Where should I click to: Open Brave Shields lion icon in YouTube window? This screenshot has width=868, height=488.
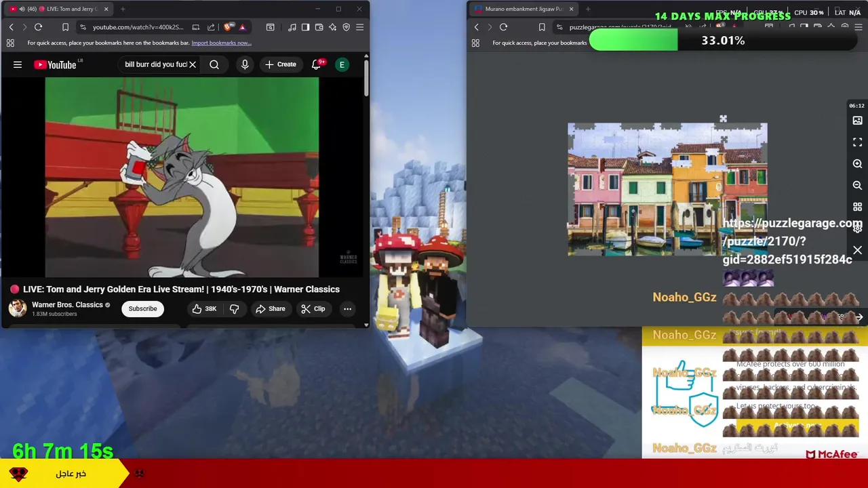228,27
